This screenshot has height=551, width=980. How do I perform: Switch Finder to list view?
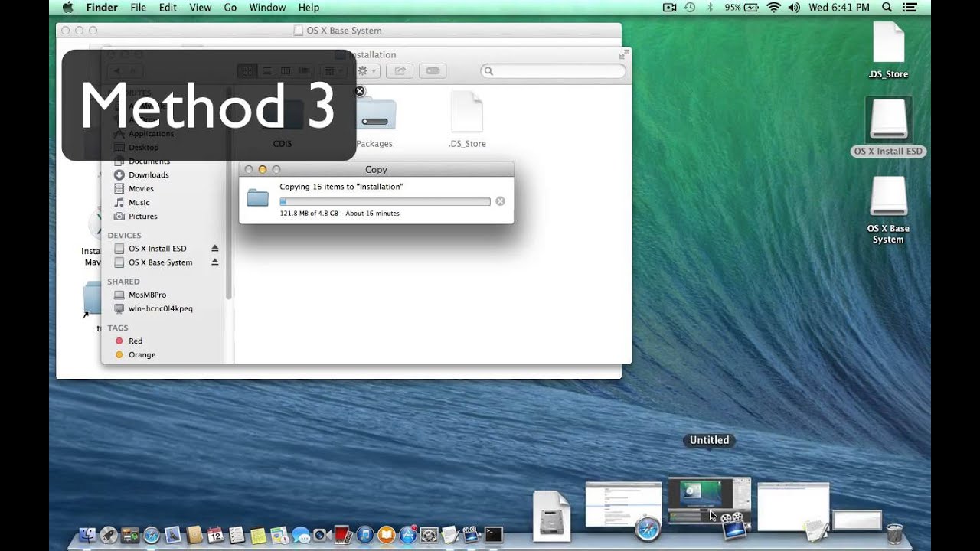266,70
